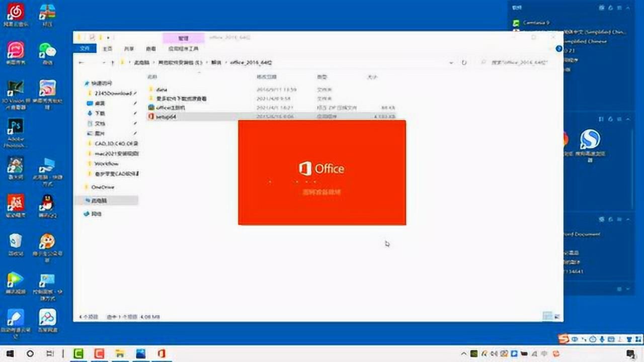Switch to green Camtasia taskbar app
The height and width of the screenshot is (362, 644).
coord(78,354)
